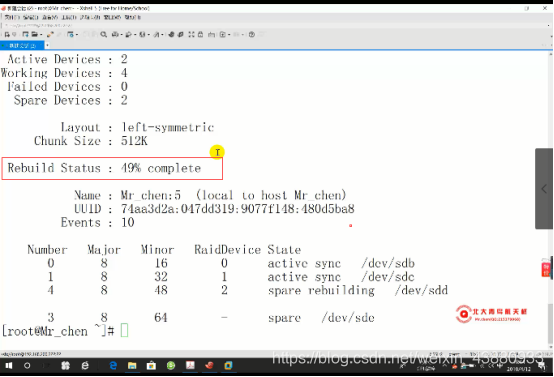Screen dimensions: 554x377
Task: Open the Help question mark toolbar icon
Action: [252, 34]
